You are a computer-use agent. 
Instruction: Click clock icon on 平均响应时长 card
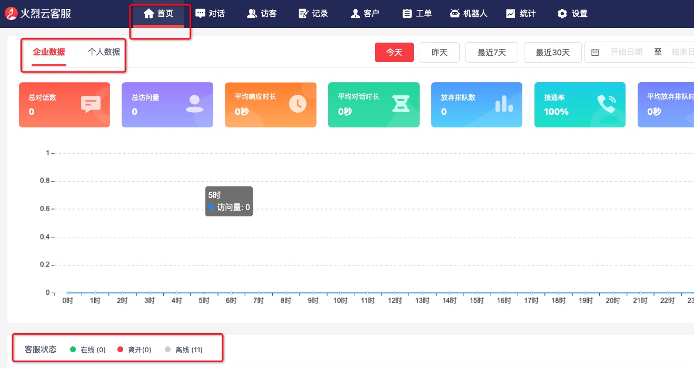pos(297,104)
